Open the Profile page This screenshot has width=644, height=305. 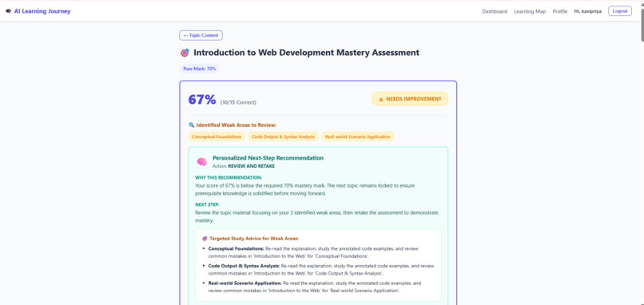pyautogui.click(x=560, y=11)
